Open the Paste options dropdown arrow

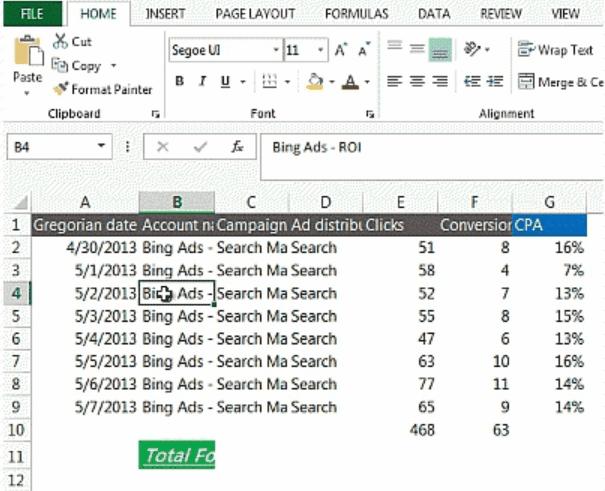click(x=27, y=93)
